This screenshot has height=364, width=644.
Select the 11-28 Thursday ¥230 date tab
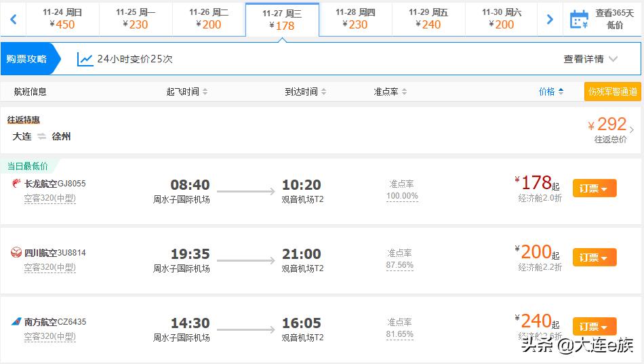355,19
